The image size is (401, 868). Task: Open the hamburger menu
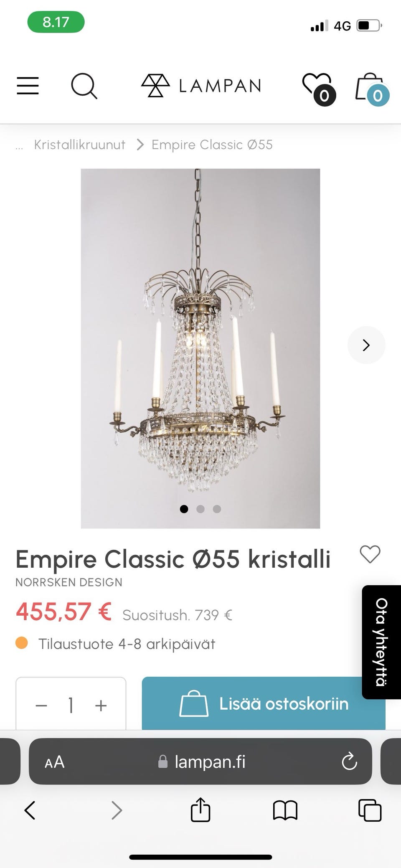click(x=28, y=86)
